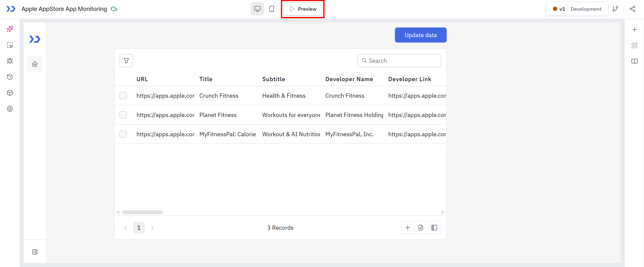Open the cube modules icon in sidebar
Image resolution: width=644 pixels, height=267 pixels.
coord(10,93)
